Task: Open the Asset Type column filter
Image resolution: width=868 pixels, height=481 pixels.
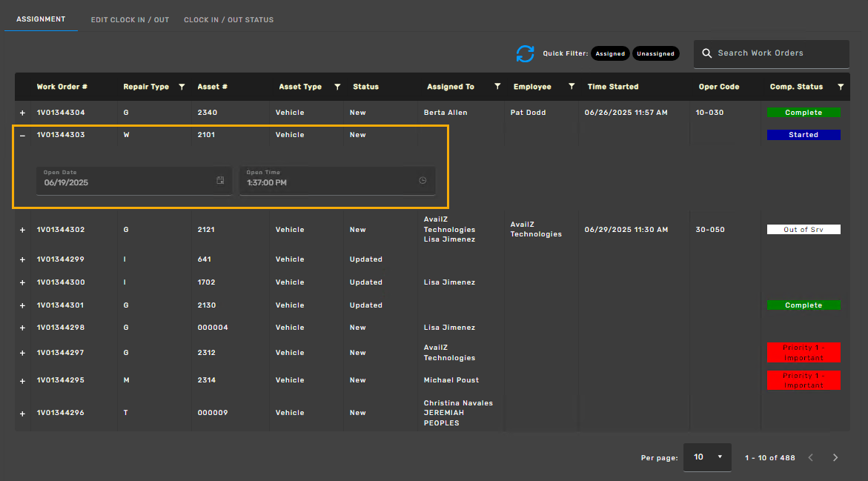Action: click(x=337, y=87)
